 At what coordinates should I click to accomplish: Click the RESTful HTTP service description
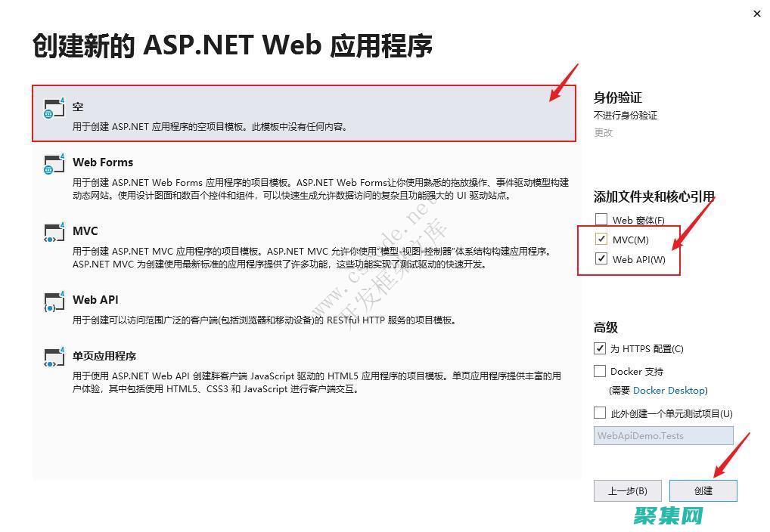264,320
